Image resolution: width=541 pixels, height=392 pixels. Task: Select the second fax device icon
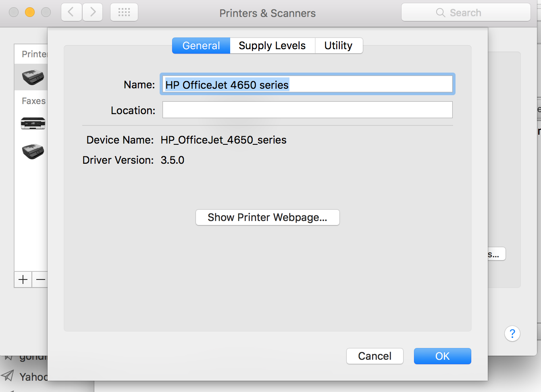(x=33, y=151)
